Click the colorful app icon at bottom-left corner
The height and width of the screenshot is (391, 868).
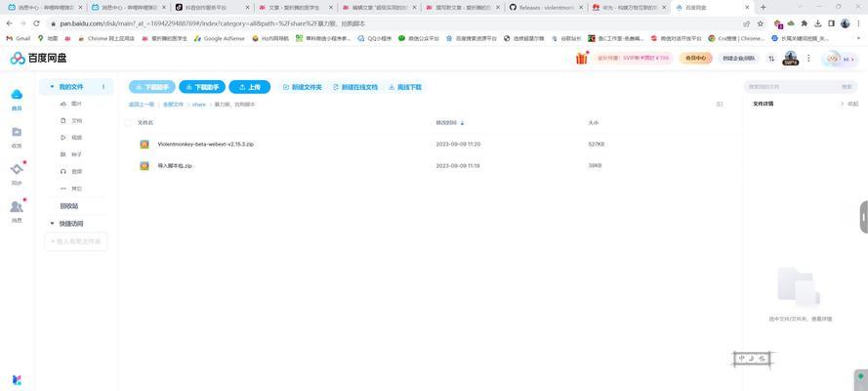click(x=17, y=380)
